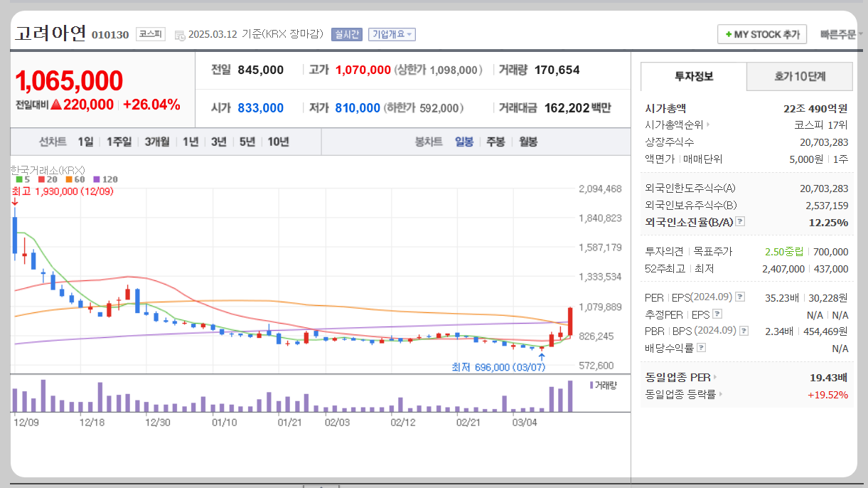Click 고가 value 1,070,000
This screenshot has height=488, width=868.
(x=363, y=70)
